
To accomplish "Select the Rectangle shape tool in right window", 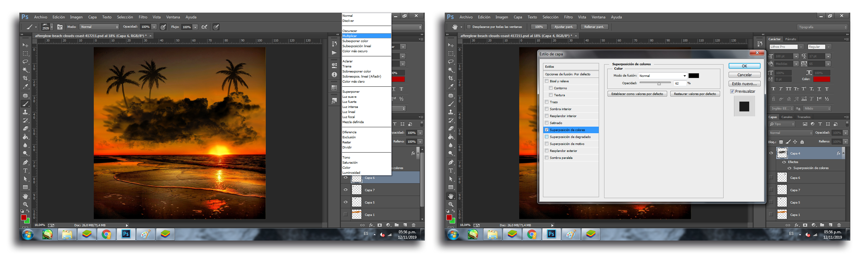I will [451, 187].
